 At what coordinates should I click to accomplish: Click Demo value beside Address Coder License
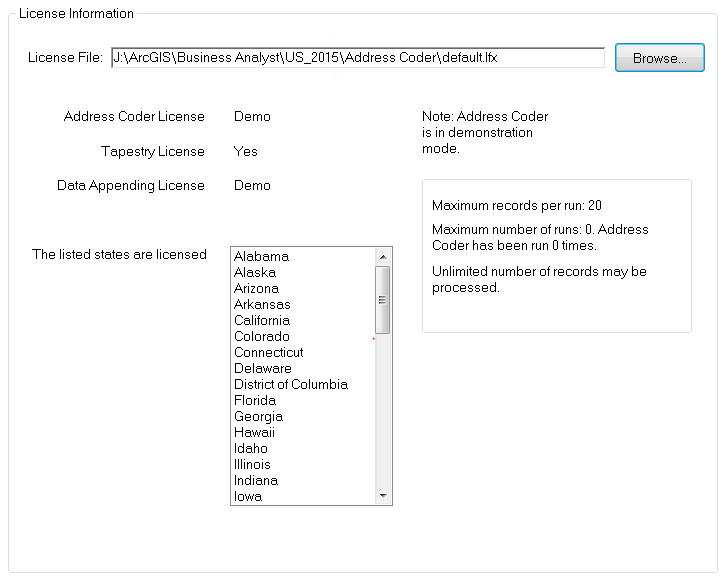coord(252,116)
